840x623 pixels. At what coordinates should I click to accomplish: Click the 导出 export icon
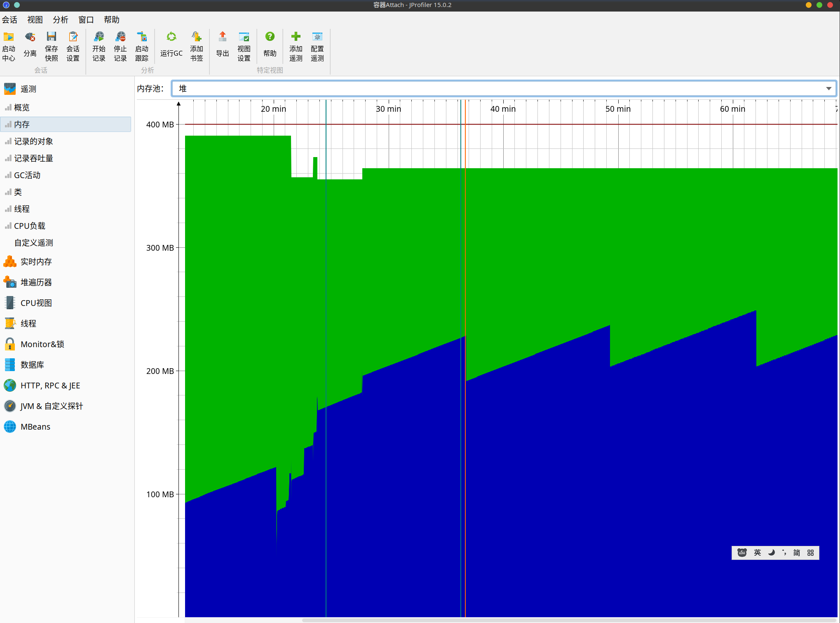[222, 37]
